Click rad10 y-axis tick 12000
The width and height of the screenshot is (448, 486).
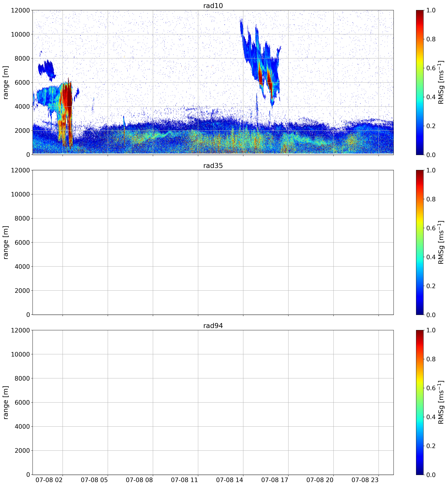pos(20,10)
